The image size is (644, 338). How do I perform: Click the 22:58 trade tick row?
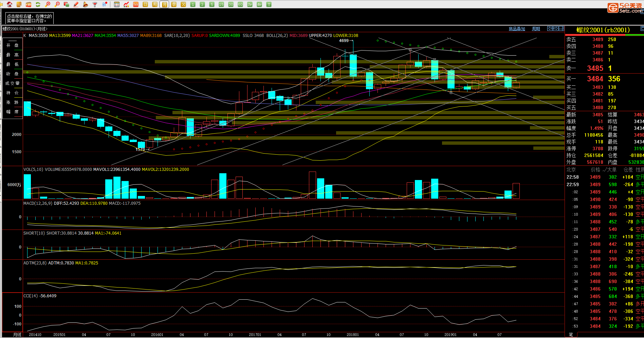click(x=604, y=177)
